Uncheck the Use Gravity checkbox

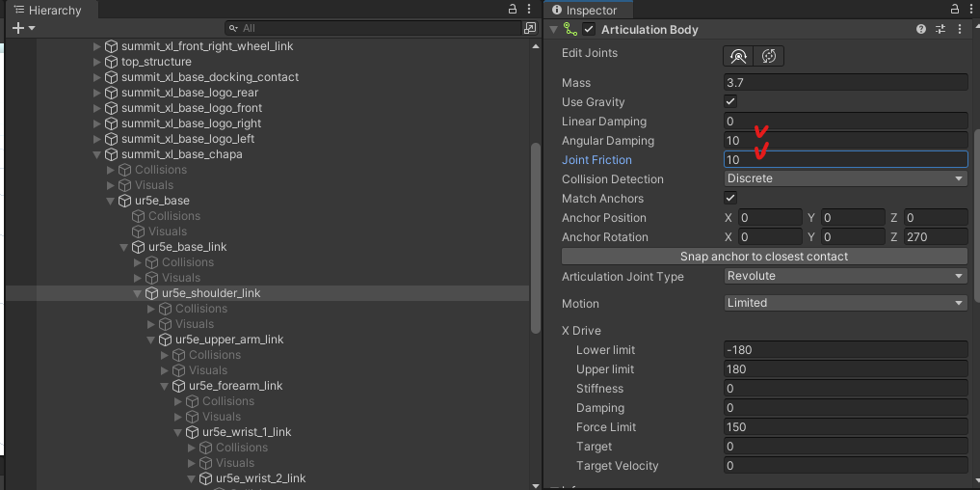click(730, 101)
